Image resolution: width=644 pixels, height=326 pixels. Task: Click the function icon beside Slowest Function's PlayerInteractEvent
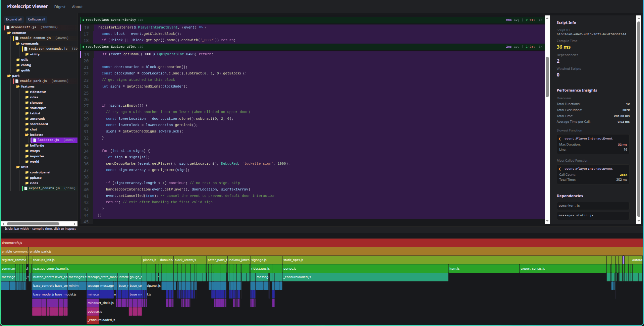pyautogui.click(x=560, y=138)
